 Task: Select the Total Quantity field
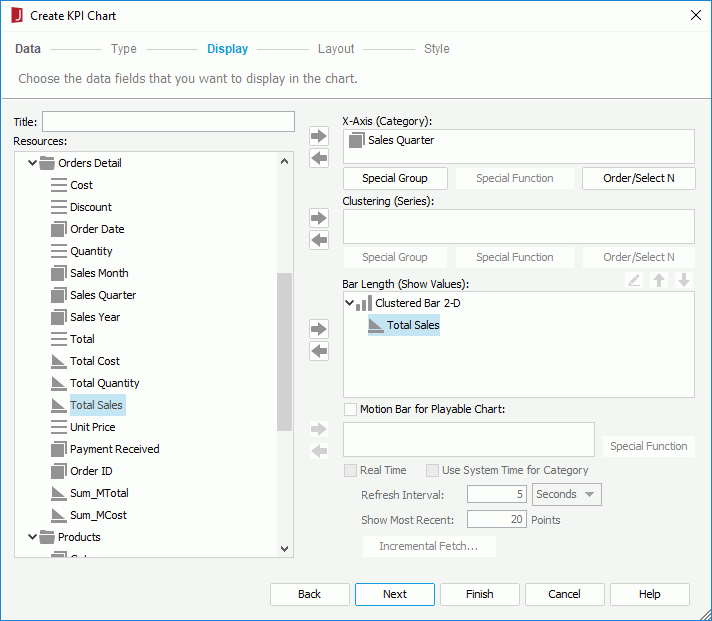tap(104, 383)
